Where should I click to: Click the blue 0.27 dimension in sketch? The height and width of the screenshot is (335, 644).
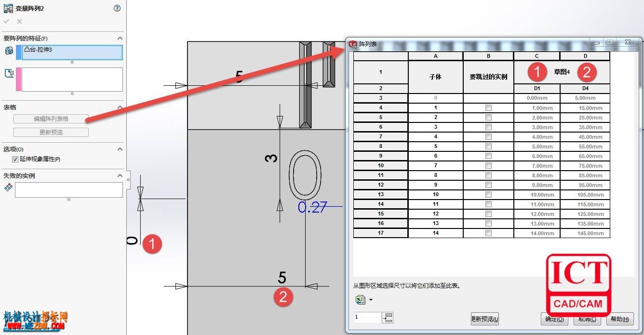click(312, 207)
